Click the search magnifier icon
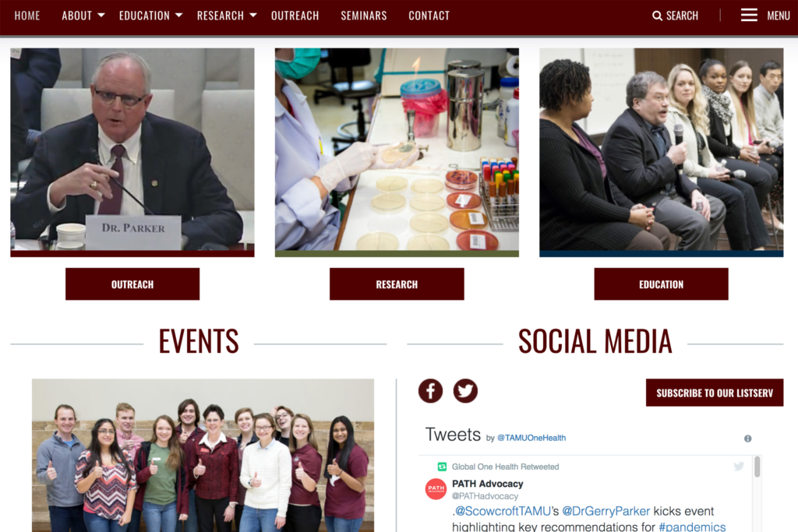This screenshot has width=798, height=532. pyautogui.click(x=657, y=16)
